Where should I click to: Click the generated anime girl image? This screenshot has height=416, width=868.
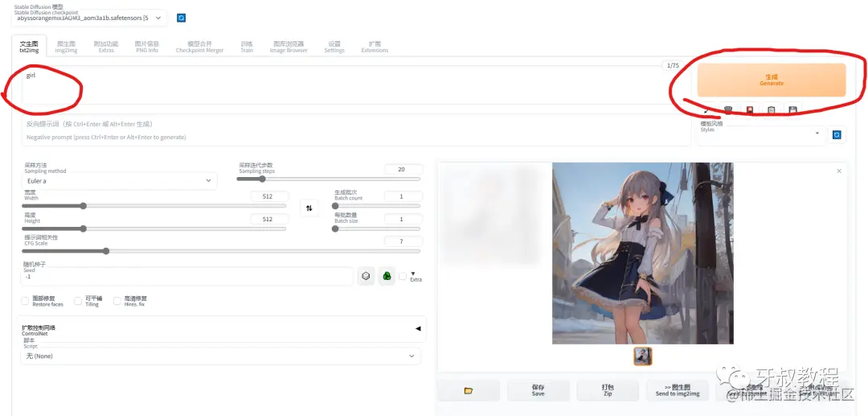click(x=643, y=253)
